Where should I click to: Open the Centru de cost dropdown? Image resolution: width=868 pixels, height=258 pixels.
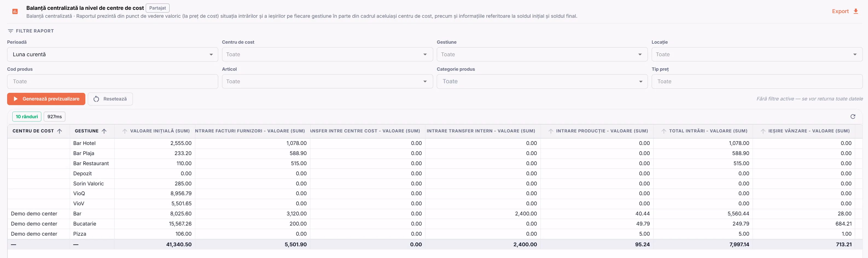coord(327,55)
